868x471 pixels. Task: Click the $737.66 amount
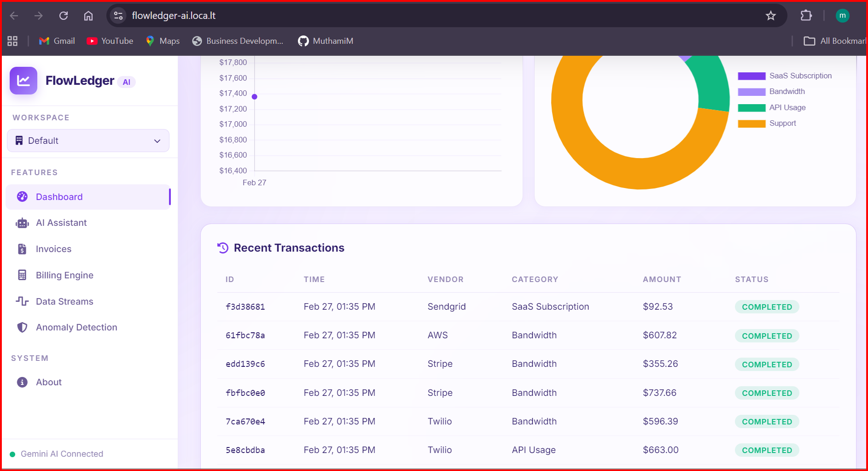(659, 393)
